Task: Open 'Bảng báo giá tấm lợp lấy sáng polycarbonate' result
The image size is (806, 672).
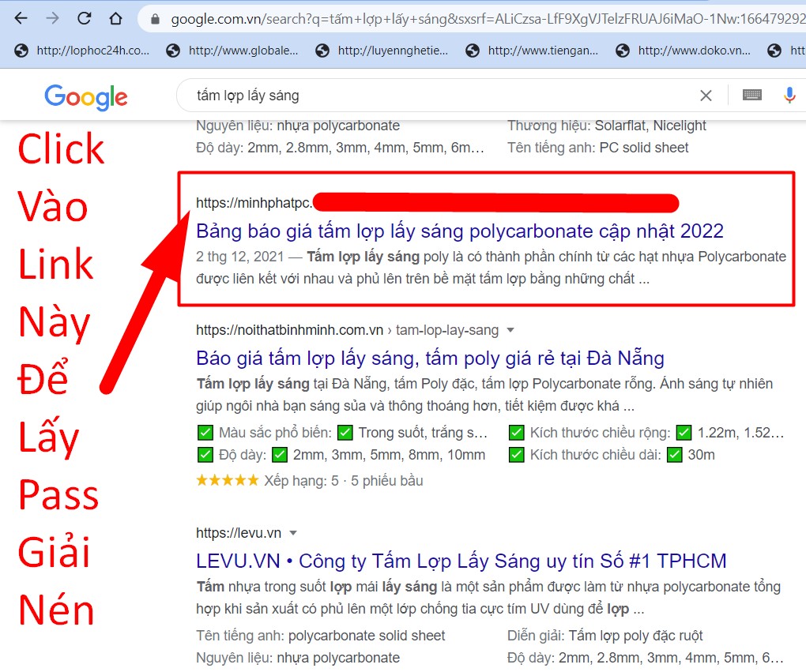Action: (x=460, y=231)
